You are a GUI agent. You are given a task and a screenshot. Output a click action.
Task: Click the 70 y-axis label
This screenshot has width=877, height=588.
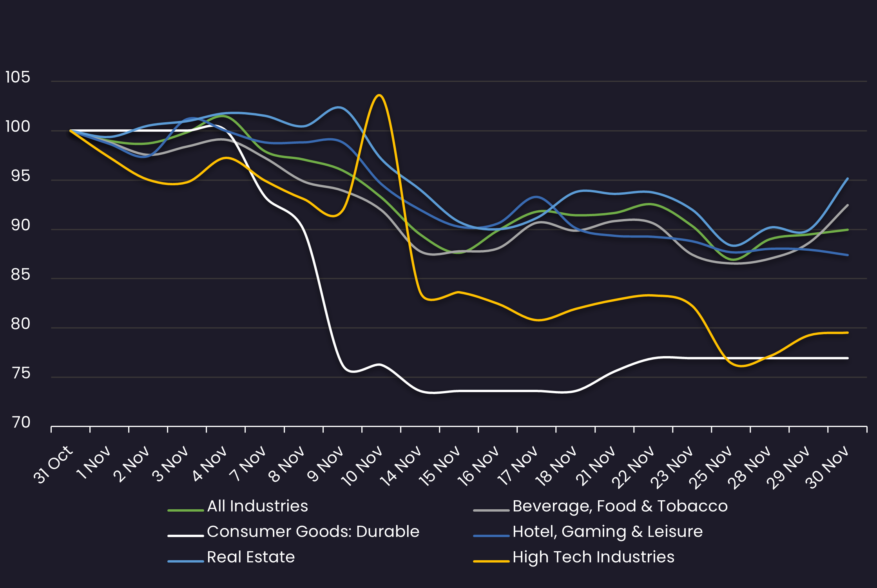click(x=21, y=422)
